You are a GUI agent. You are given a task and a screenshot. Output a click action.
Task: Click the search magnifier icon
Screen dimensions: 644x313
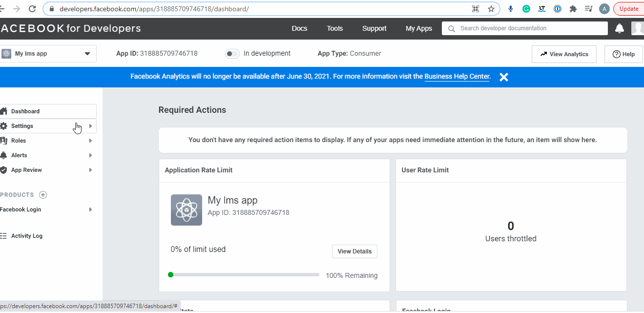[452, 28]
